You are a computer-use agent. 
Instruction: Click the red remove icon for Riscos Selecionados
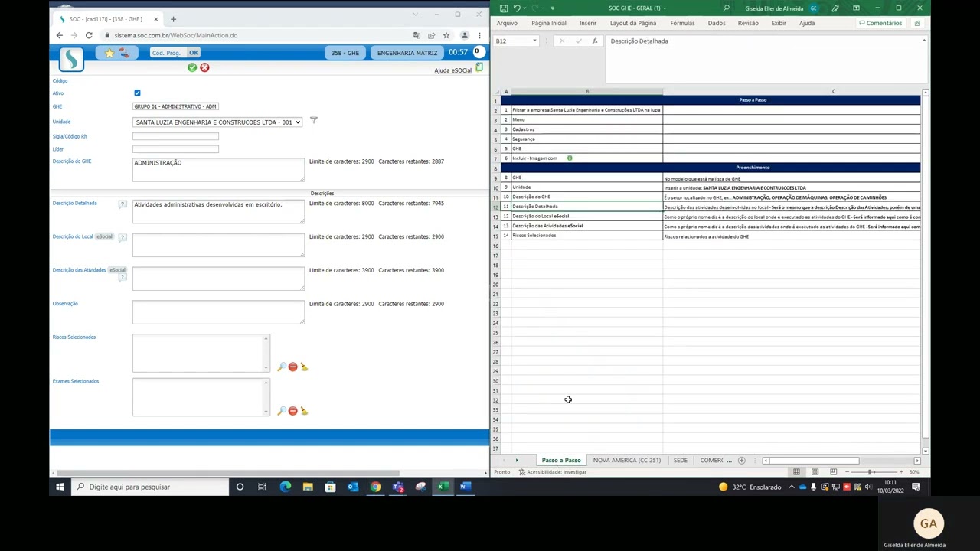(x=292, y=367)
